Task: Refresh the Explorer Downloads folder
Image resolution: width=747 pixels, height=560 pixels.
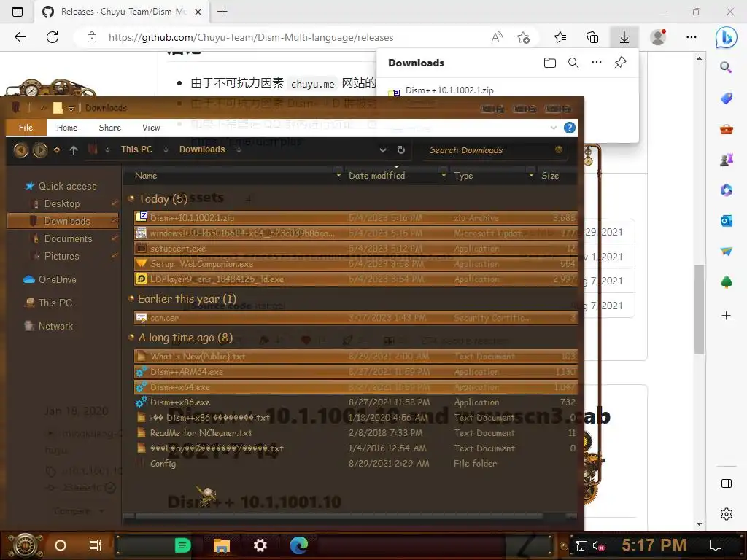Action: pyautogui.click(x=401, y=150)
